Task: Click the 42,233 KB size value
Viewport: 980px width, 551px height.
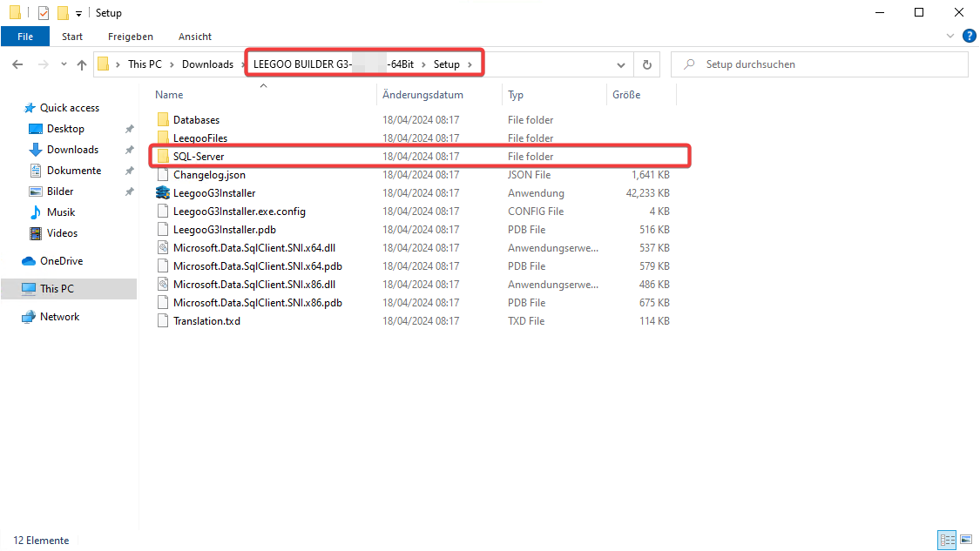Action: tap(647, 193)
